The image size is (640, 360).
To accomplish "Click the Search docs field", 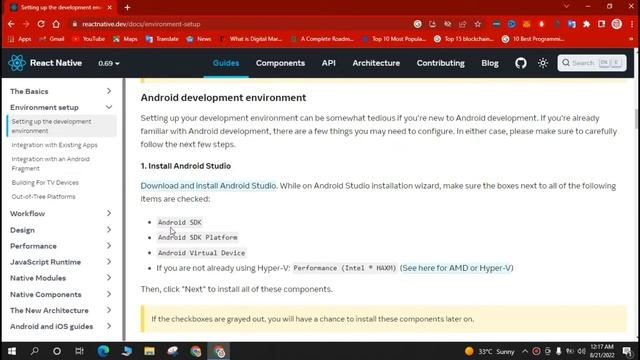I will pyautogui.click(x=591, y=63).
